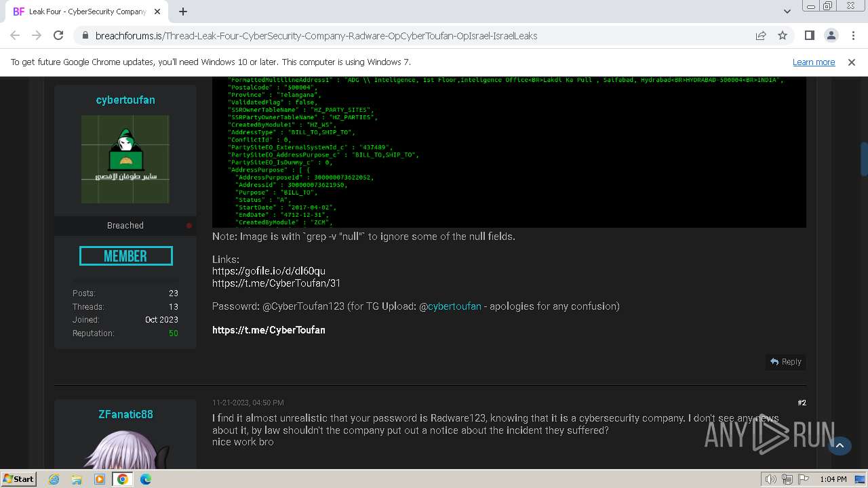868x488 pixels.
Task: Launch Microsoft Edge from taskbar
Action: pos(146,479)
